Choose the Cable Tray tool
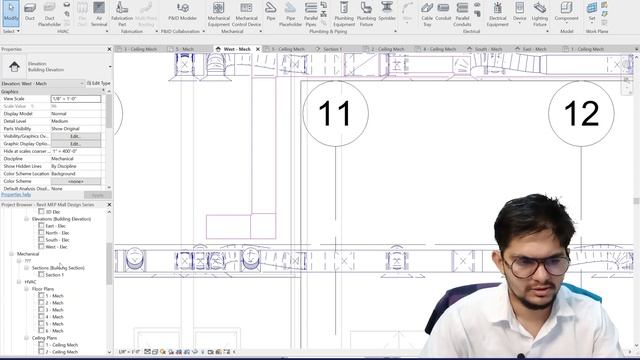The image size is (640, 360). pos(427,14)
